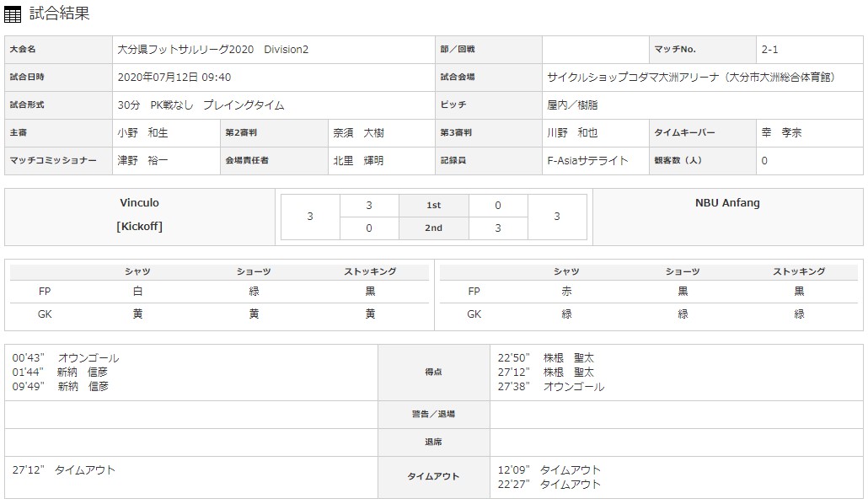Click recorder value F-Asiaサテライト
Screen dimensions: 868x504
tap(587, 160)
